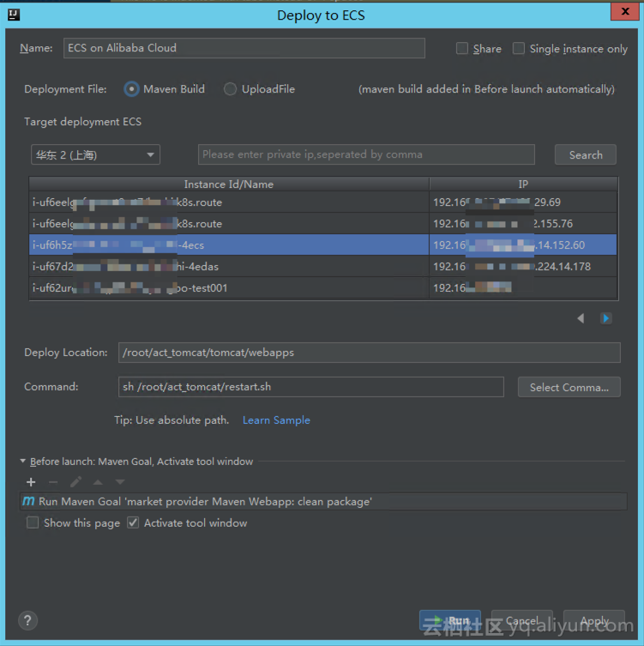This screenshot has height=646, width=644.
Task: Go to next instance page arrow
Action: [x=605, y=318]
